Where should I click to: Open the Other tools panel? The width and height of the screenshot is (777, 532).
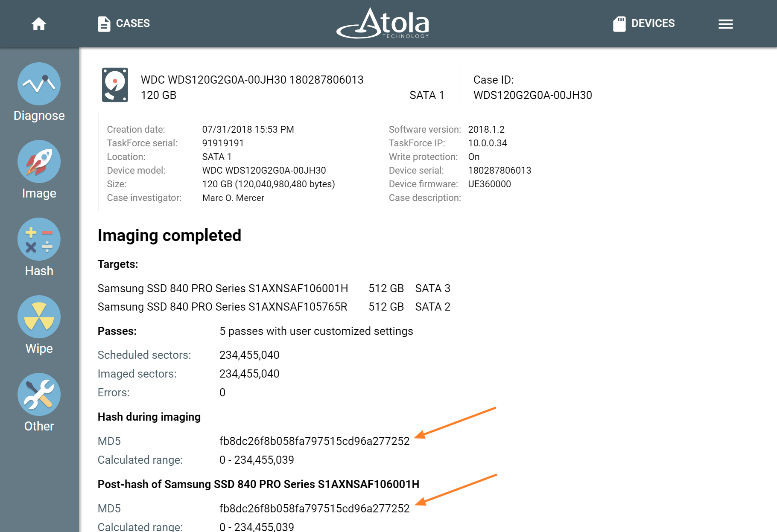(39, 395)
